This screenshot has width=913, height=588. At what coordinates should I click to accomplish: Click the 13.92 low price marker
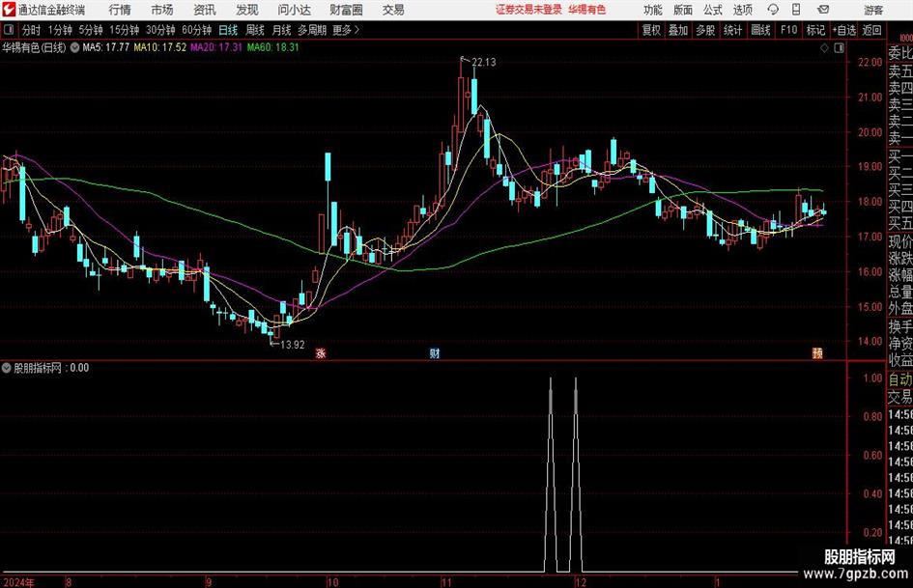(293, 345)
